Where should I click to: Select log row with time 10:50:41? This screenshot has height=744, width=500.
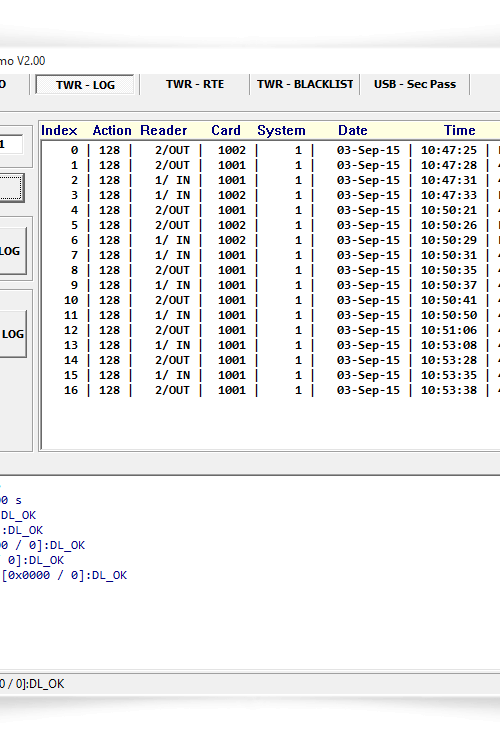pos(271,300)
